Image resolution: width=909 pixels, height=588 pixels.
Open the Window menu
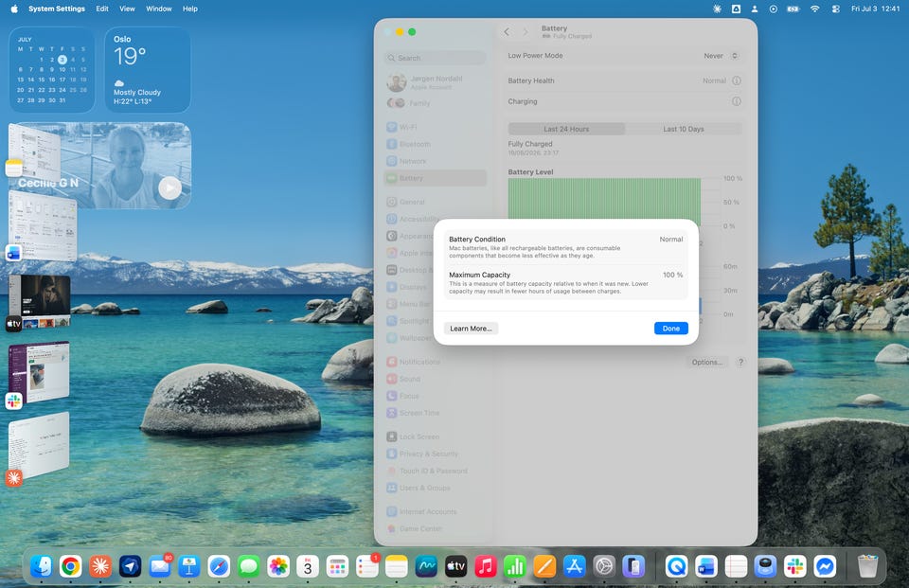(158, 9)
